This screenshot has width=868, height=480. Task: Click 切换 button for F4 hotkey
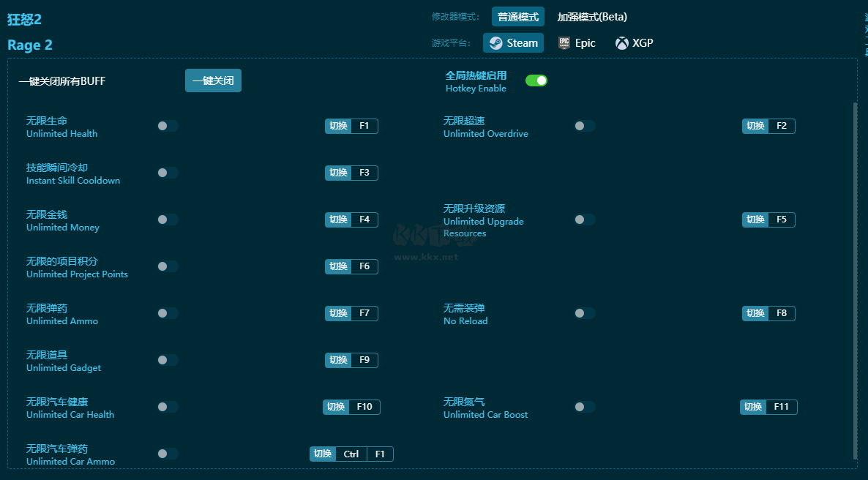click(338, 220)
